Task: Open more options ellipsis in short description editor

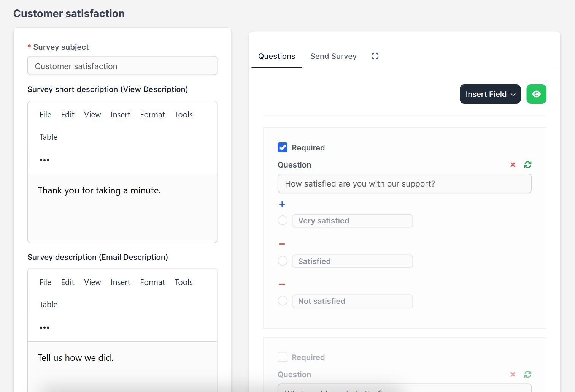Action: [x=44, y=160]
